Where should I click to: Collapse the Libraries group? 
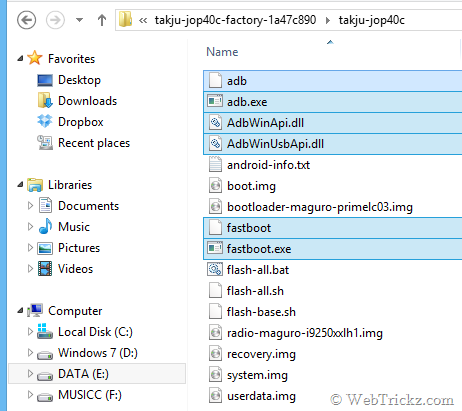click(20, 184)
